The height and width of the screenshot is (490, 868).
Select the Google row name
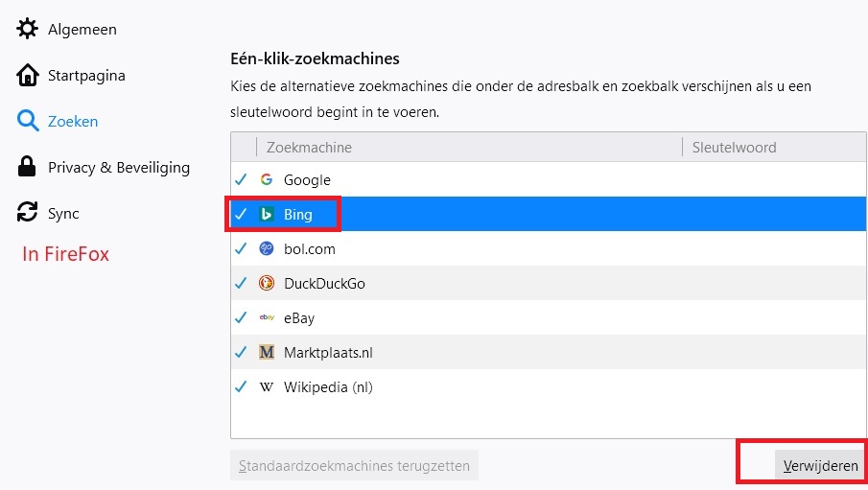pos(307,180)
